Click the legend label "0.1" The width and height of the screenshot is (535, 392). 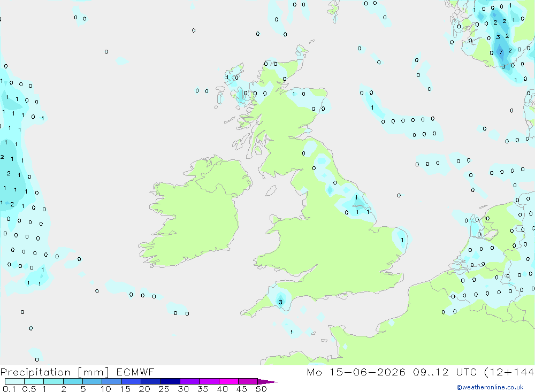click(x=9, y=389)
